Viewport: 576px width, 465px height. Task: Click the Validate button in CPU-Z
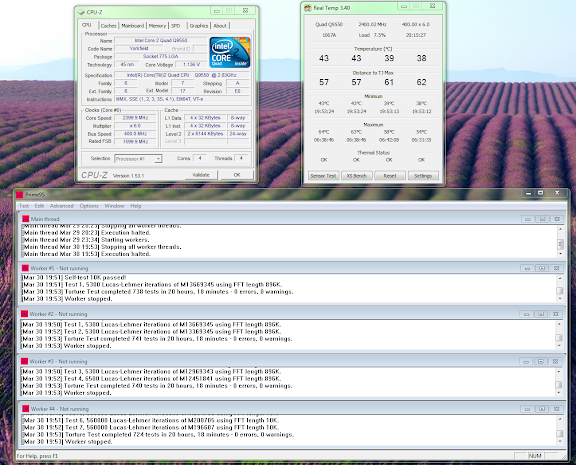(201, 175)
